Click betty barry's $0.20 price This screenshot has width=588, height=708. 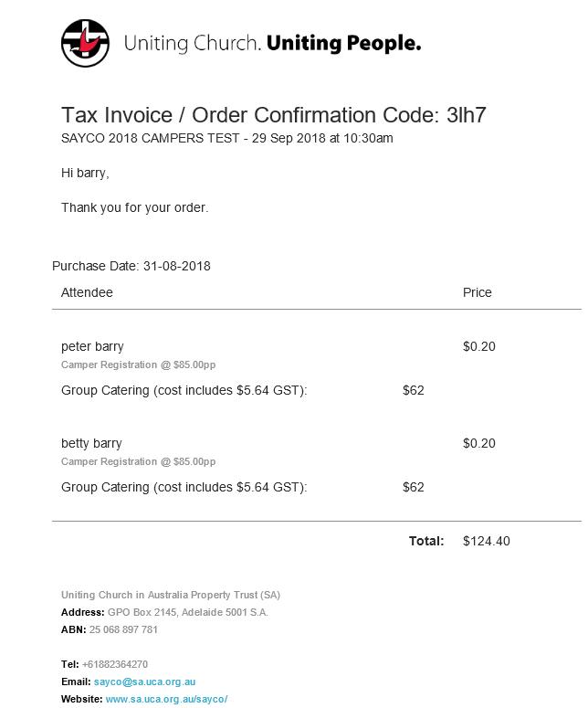coord(479,443)
